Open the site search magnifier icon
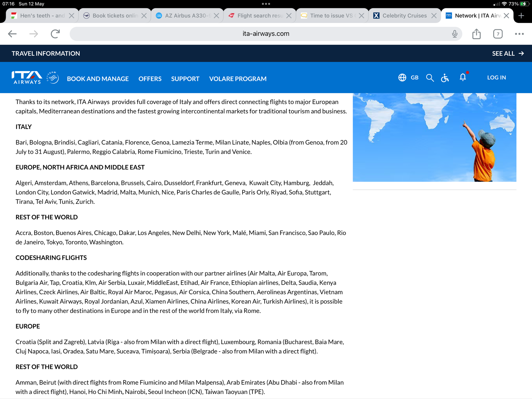Viewport: 532px width, 399px height. (430, 78)
